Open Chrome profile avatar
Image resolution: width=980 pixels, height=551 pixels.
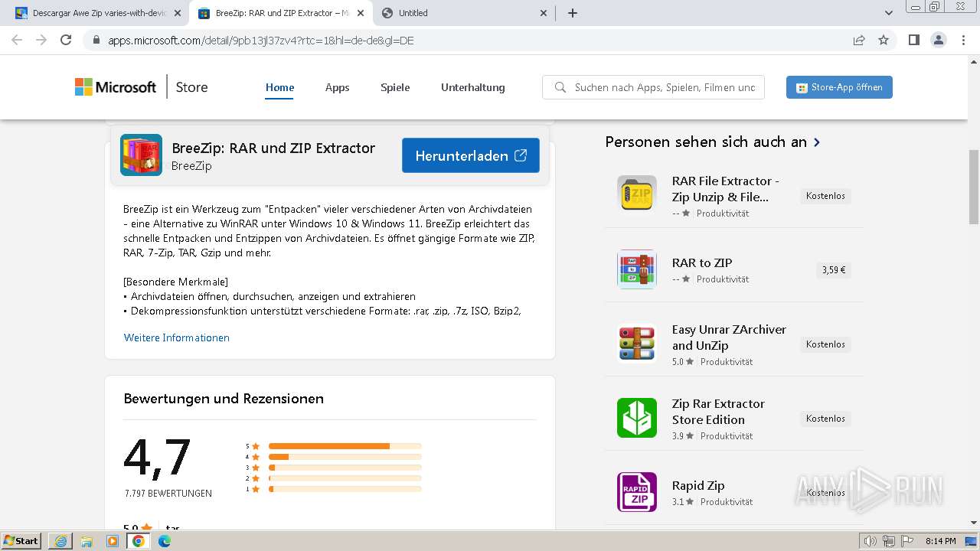(938, 40)
